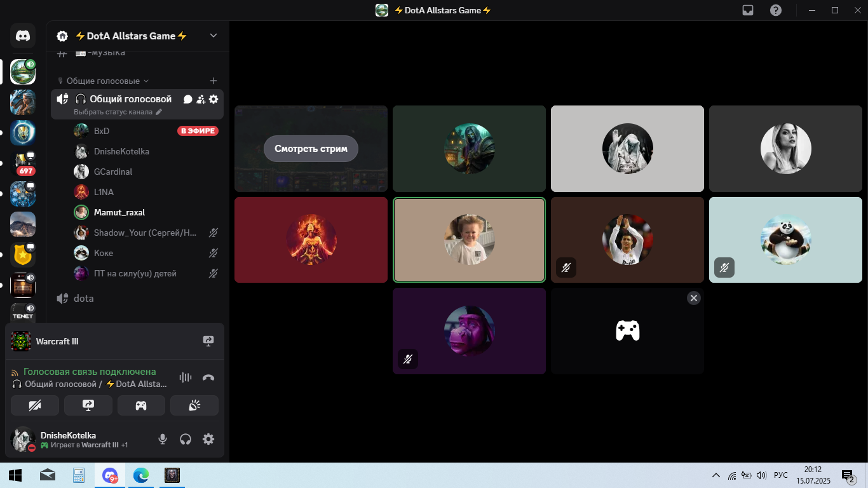
Task: Focus the fire goddess avatar tile
Action: [311, 240]
